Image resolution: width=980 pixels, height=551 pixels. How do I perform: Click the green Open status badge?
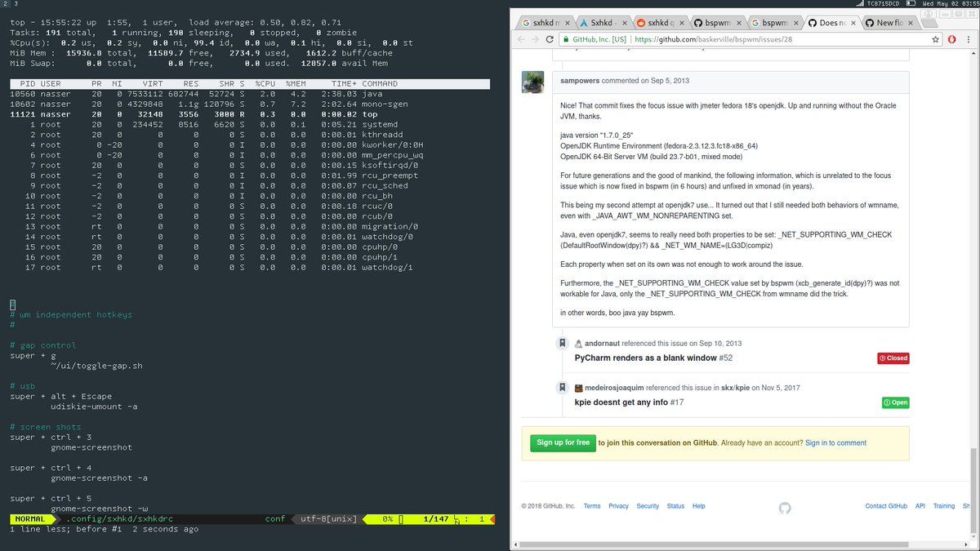click(895, 402)
